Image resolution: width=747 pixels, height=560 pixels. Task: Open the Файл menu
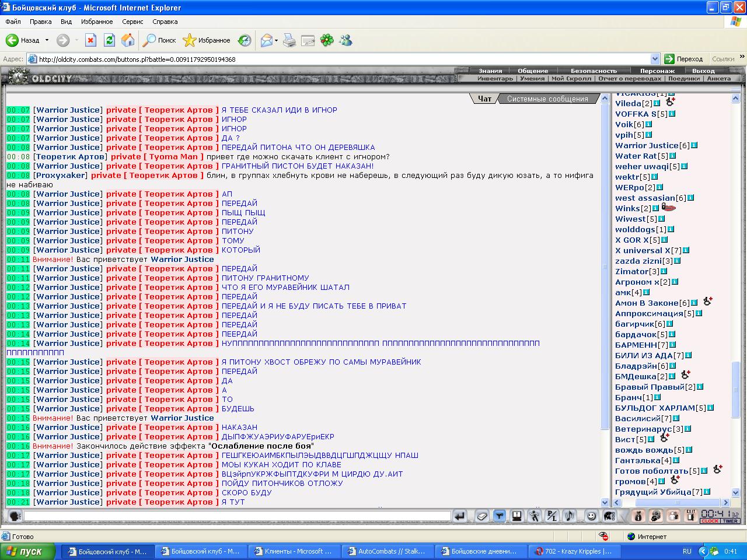click(x=13, y=22)
